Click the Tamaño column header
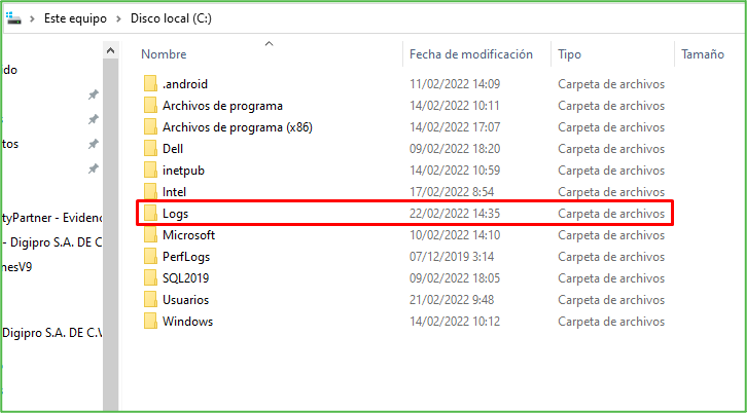 702,55
